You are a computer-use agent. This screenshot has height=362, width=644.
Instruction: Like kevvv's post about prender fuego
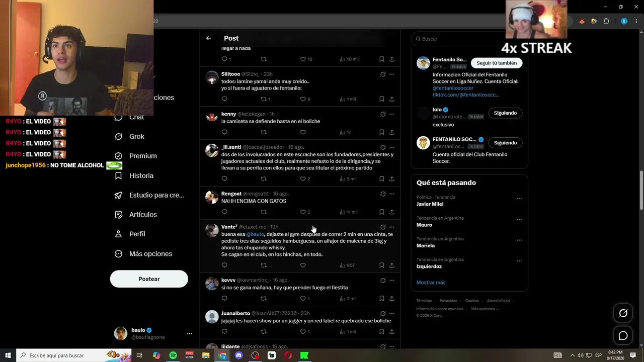coord(303,298)
